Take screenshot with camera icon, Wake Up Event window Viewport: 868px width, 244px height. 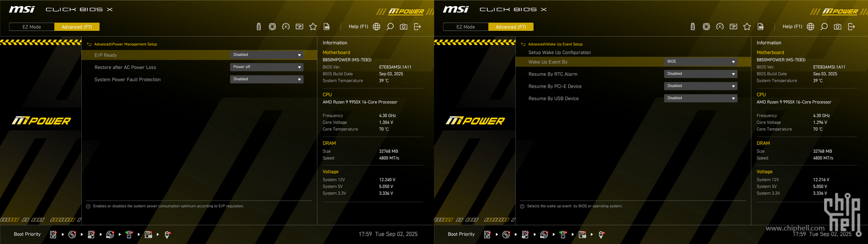[x=838, y=27]
